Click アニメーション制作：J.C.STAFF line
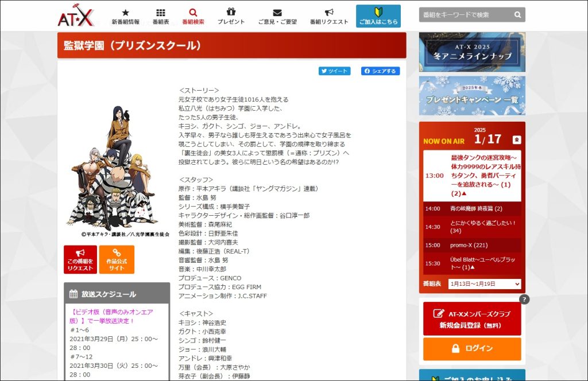This screenshot has height=381, width=588. pyautogui.click(x=223, y=296)
